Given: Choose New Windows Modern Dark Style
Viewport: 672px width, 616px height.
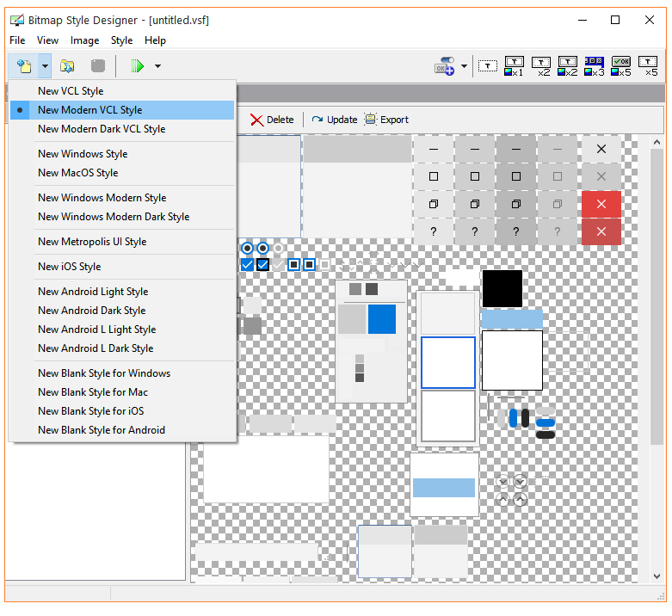Looking at the screenshot, I should (122, 217).
